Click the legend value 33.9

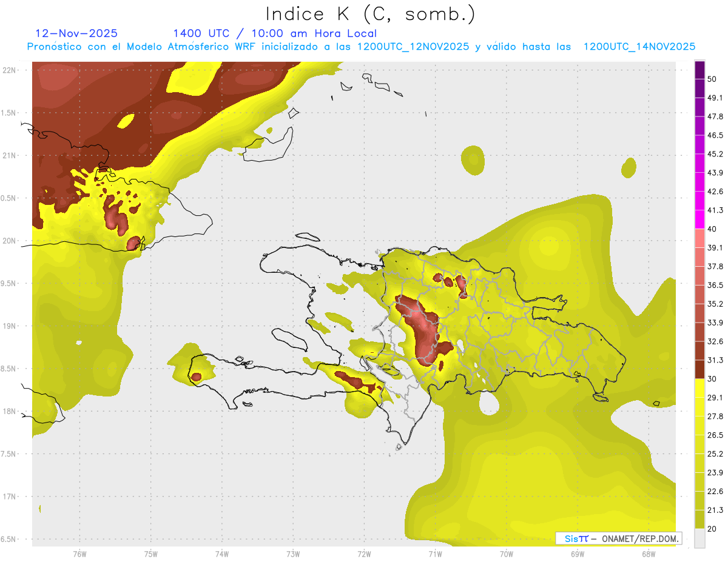click(715, 323)
